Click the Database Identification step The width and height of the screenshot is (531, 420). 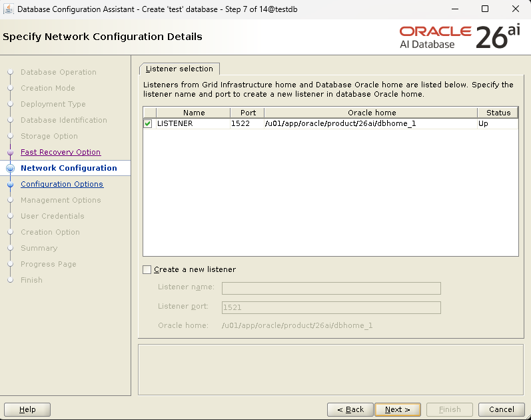pyautogui.click(x=64, y=120)
